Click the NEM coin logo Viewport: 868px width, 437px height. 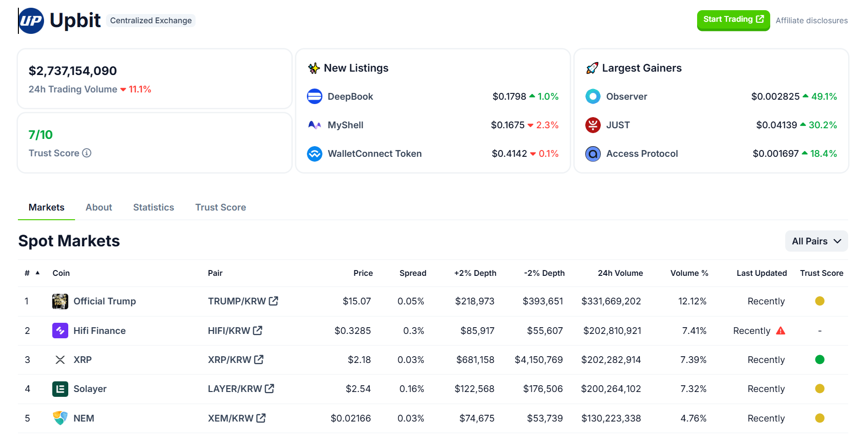60,418
